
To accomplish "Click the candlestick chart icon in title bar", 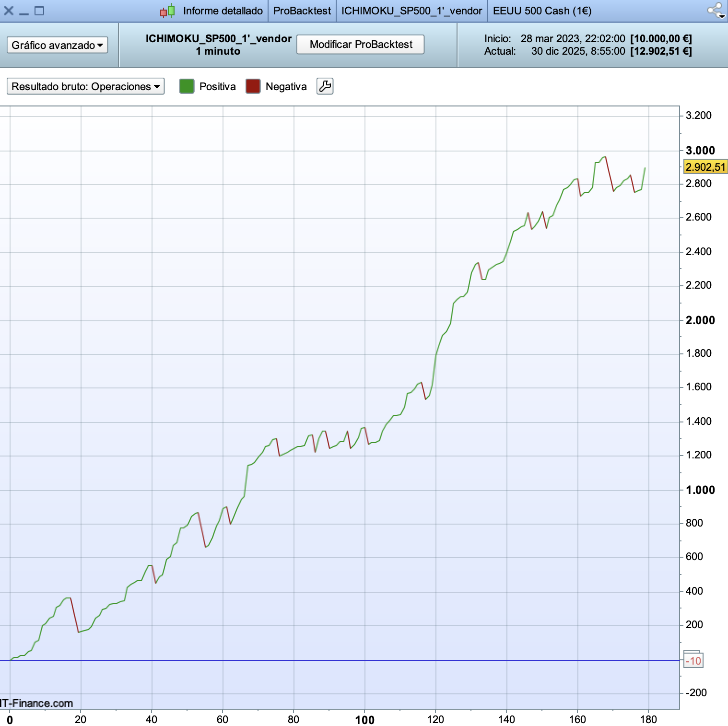I will (x=167, y=11).
